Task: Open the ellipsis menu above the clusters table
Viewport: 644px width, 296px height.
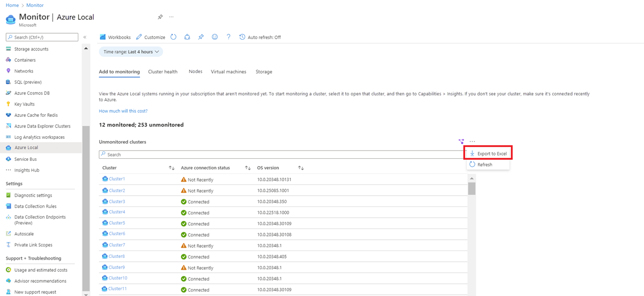Action: pos(472,142)
